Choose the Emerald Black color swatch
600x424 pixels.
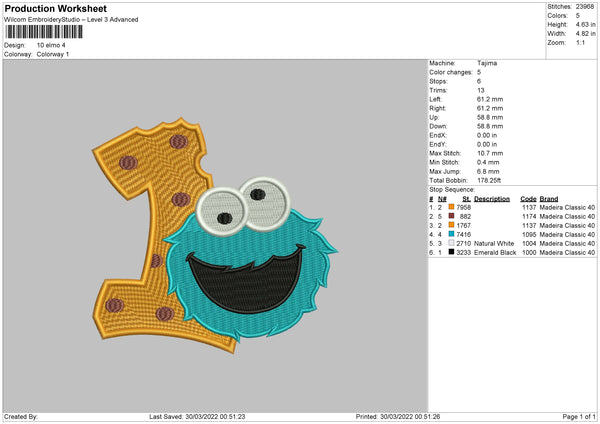(x=451, y=252)
